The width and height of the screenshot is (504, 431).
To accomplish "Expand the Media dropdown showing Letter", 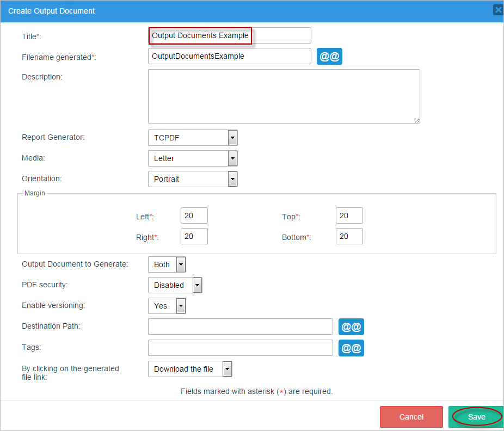I will pos(192,158).
